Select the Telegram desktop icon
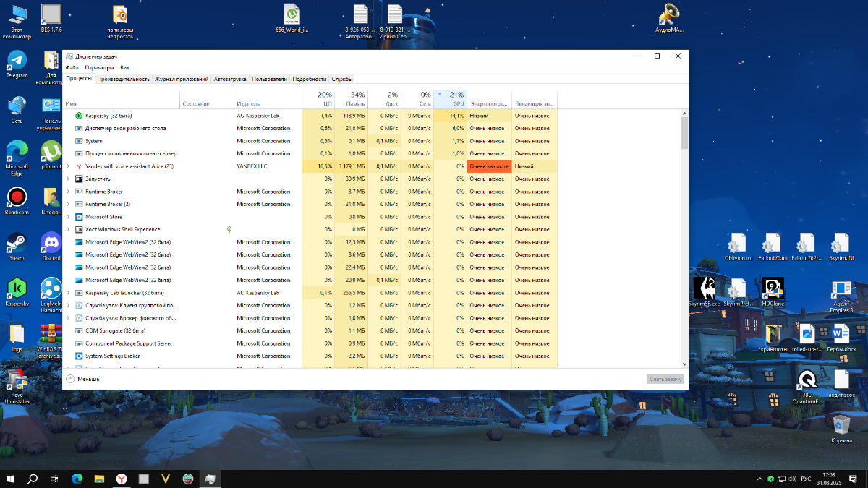This screenshot has height=488, width=868. (17, 64)
